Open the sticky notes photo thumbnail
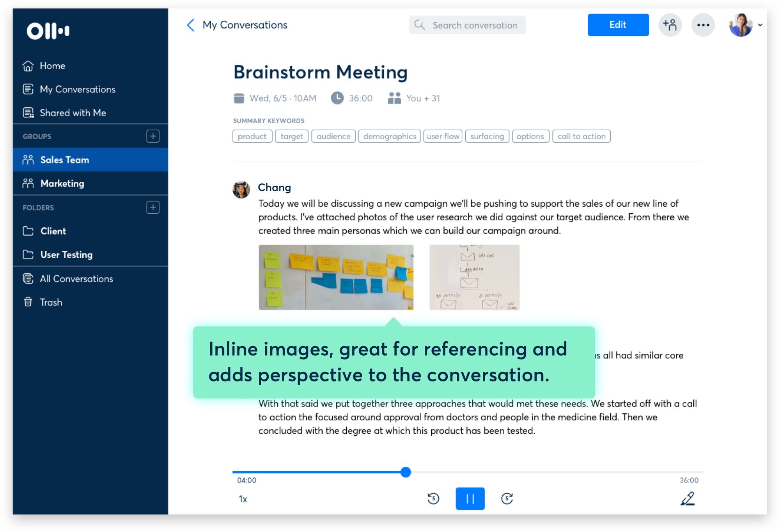780x532 pixels. click(336, 277)
